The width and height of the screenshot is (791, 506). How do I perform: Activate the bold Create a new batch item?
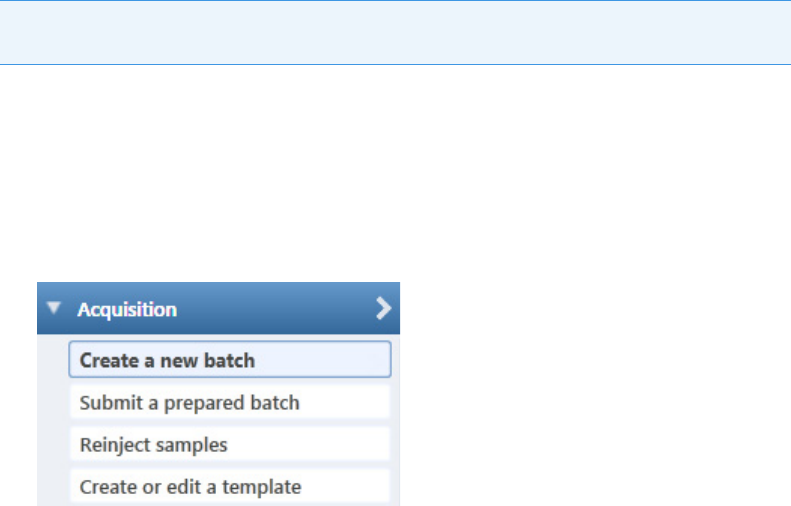230,360
